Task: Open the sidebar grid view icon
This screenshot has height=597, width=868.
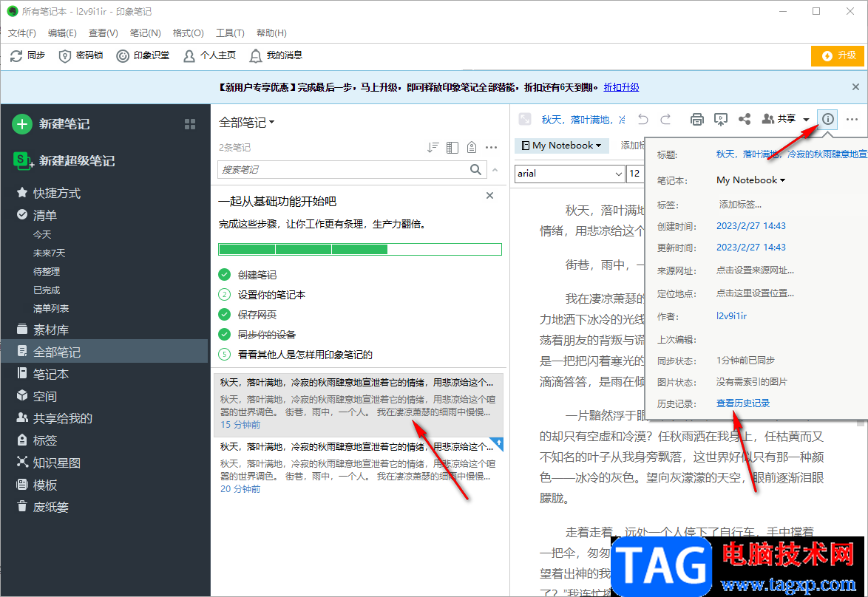Action: pos(190,124)
